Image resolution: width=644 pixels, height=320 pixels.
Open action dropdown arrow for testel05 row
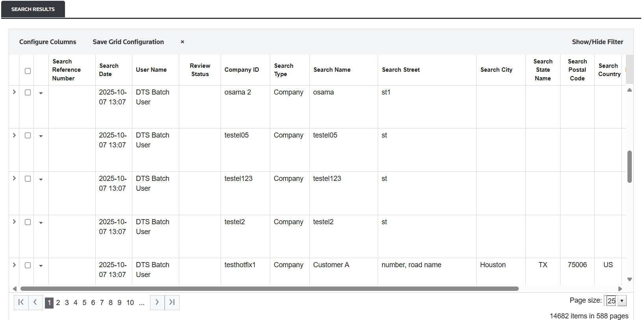(x=41, y=136)
